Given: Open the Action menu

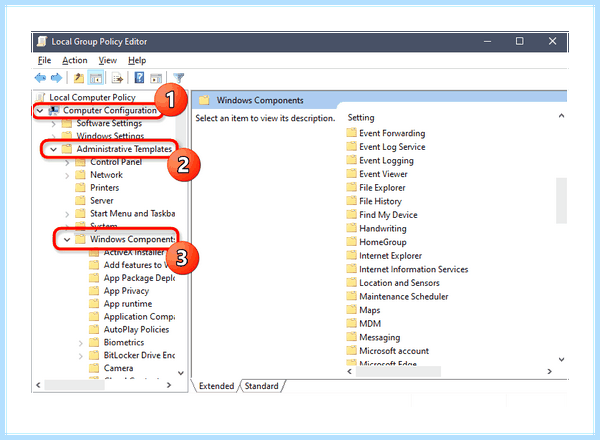Looking at the screenshot, I should coord(75,60).
